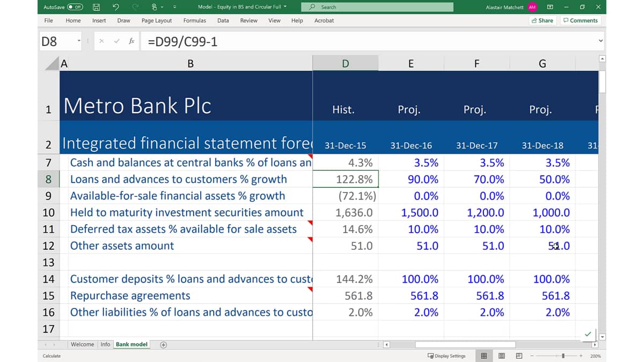The height and width of the screenshot is (362, 644).
Task: Open the Help ribbon tab
Action: [297, 20]
